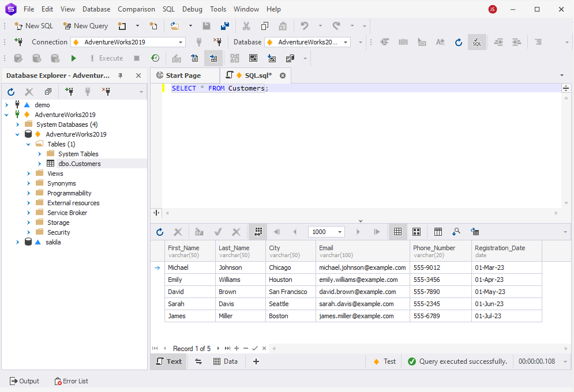
Task: Click the Cut icon in the main toolbar
Action: tap(246, 26)
